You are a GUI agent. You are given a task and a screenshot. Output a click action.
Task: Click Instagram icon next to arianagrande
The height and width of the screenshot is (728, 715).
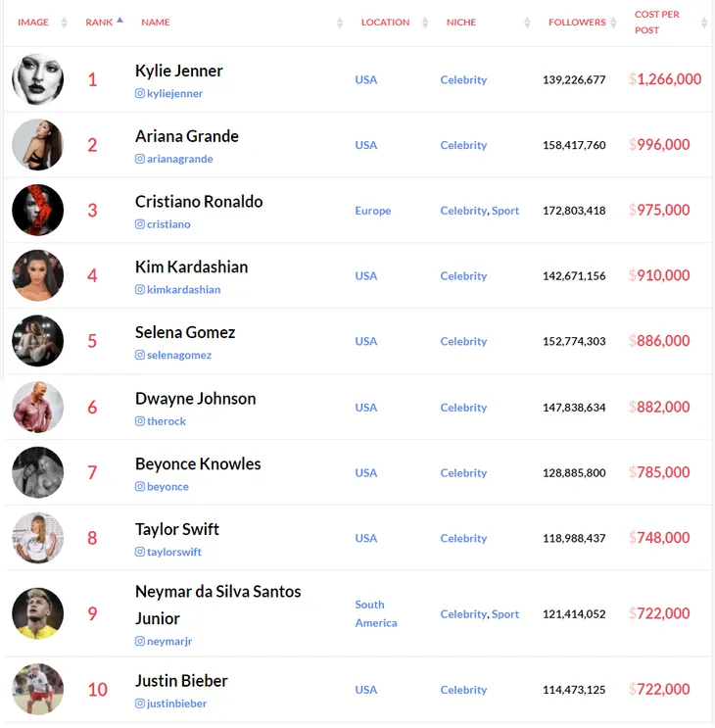coord(140,159)
